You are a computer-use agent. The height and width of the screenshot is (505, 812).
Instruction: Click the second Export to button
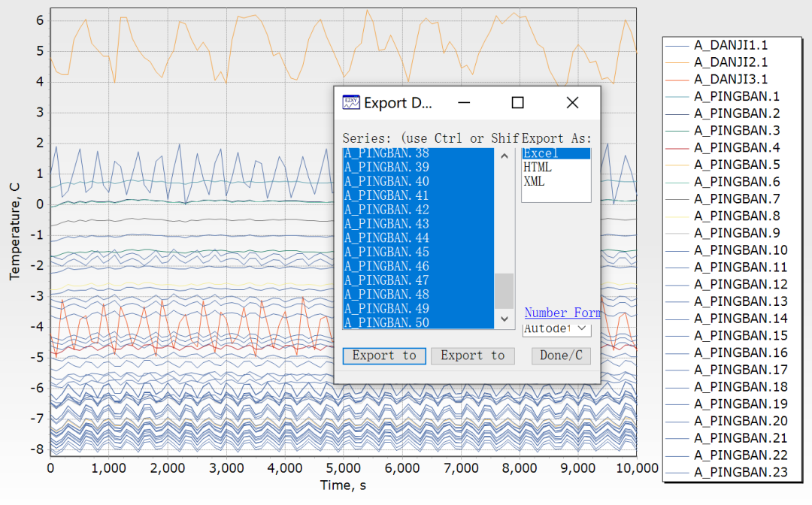pyautogui.click(x=473, y=356)
